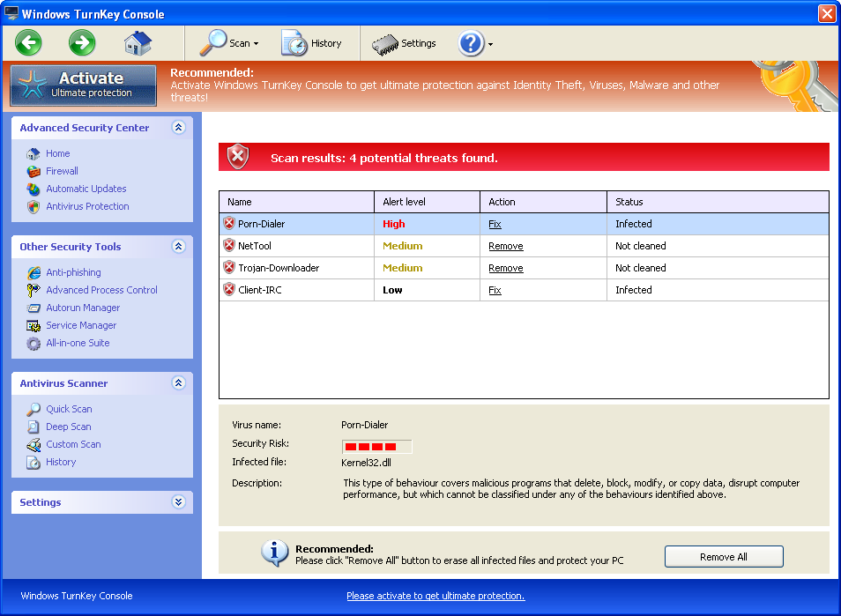The width and height of the screenshot is (841, 616).
Task: Select the Client-IRC threat row name
Action: coord(259,290)
